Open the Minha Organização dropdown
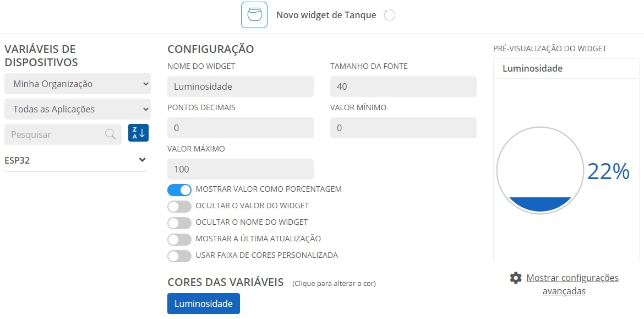Screen dimensions: 644x319 click(78, 84)
